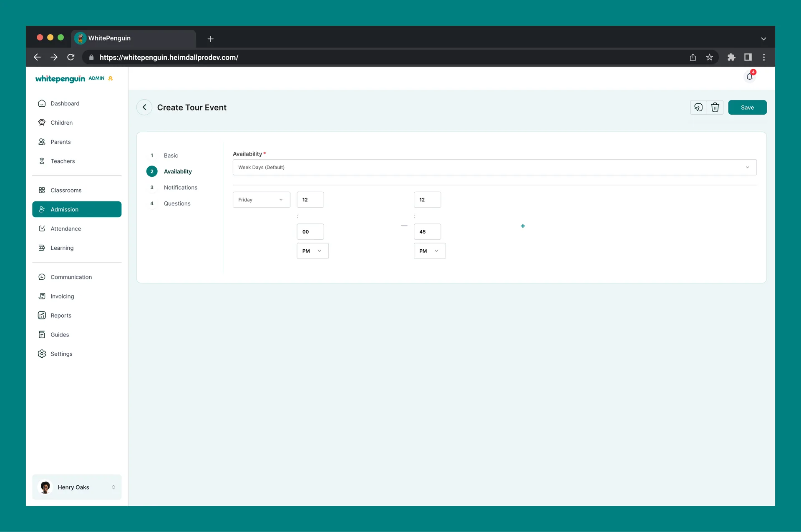Click the start minutes field 00
The image size is (801, 532).
[310, 232]
